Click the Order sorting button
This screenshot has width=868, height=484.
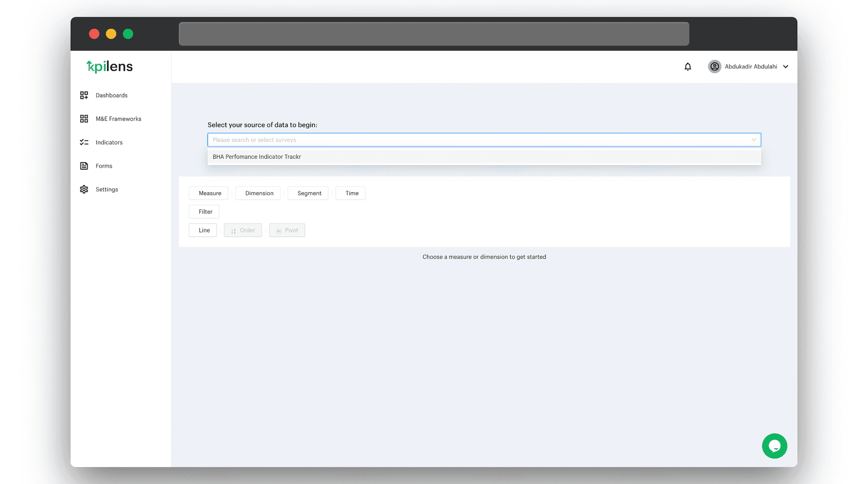242,230
